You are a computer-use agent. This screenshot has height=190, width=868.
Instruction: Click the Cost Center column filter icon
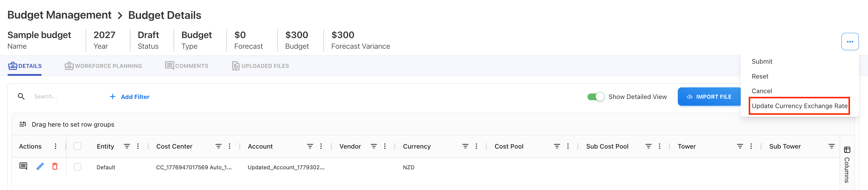[218, 146]
